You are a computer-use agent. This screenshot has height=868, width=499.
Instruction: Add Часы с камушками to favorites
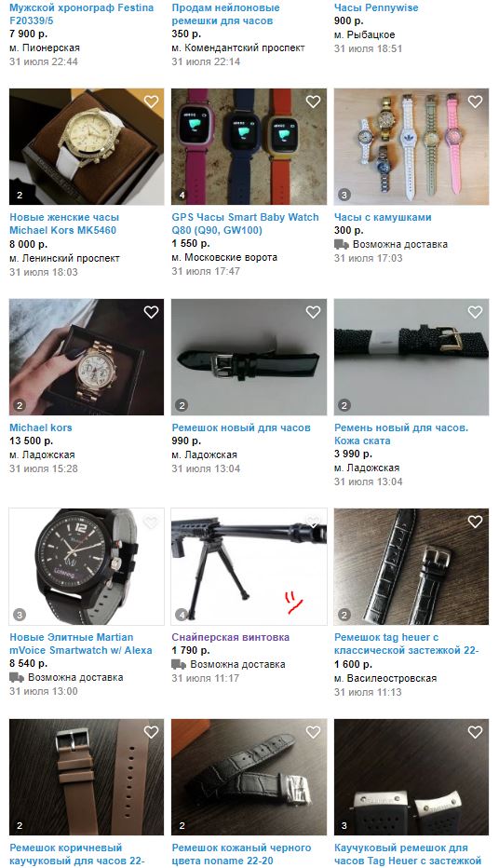tap(475, 102)
